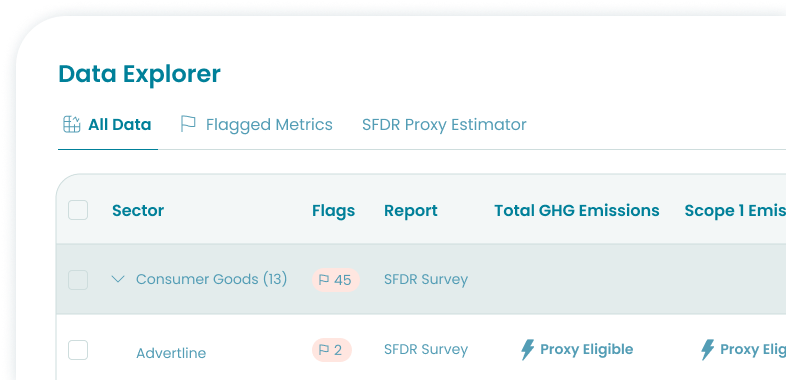Check the Consumer Goods row checkbox

pyautogui.click(x=78, y=280)
